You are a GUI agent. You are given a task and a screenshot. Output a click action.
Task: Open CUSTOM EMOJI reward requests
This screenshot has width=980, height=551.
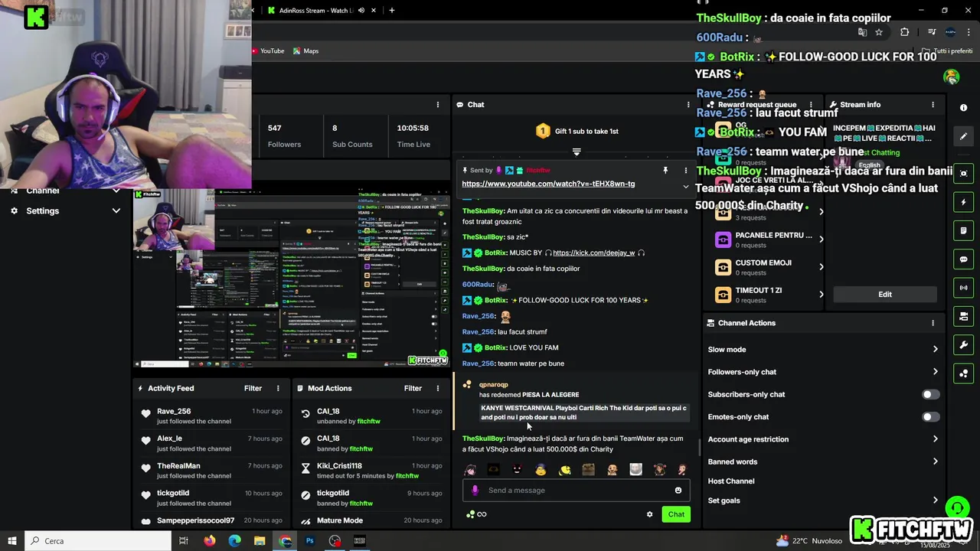[x=769, y=267]
